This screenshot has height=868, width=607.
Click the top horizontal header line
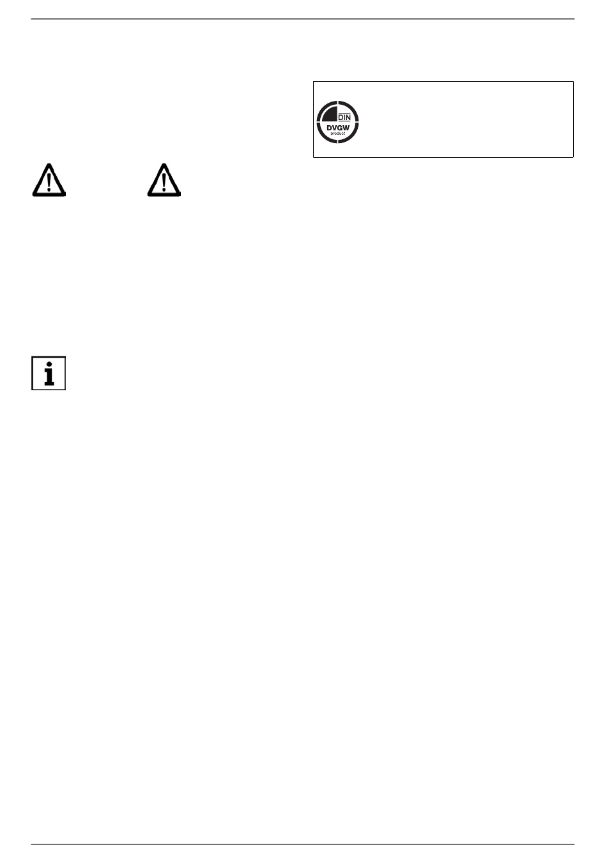pos(303,19)
